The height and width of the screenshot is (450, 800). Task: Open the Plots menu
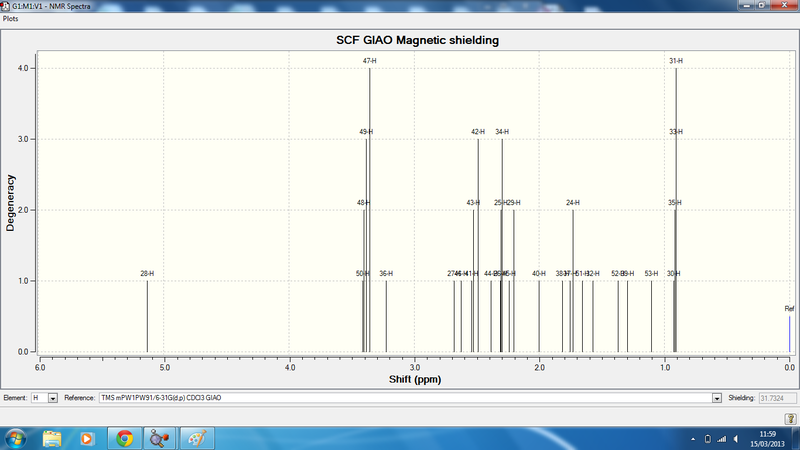10,19
